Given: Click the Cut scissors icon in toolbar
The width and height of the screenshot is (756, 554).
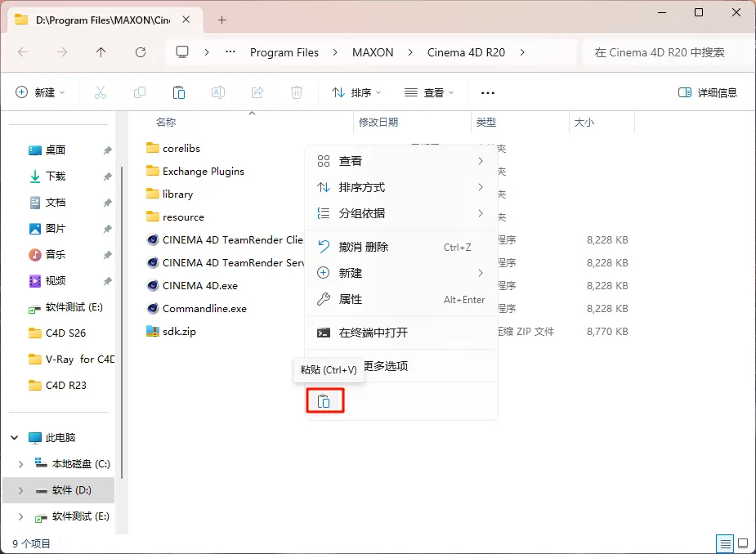Looking at the screenshot, I should [x=101, y=92].
